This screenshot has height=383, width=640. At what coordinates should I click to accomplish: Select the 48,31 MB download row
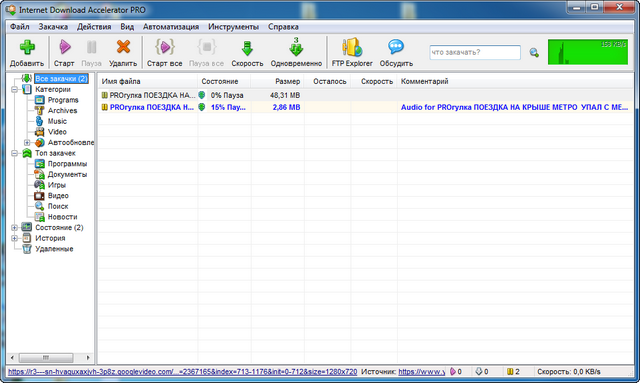point(365,95)
